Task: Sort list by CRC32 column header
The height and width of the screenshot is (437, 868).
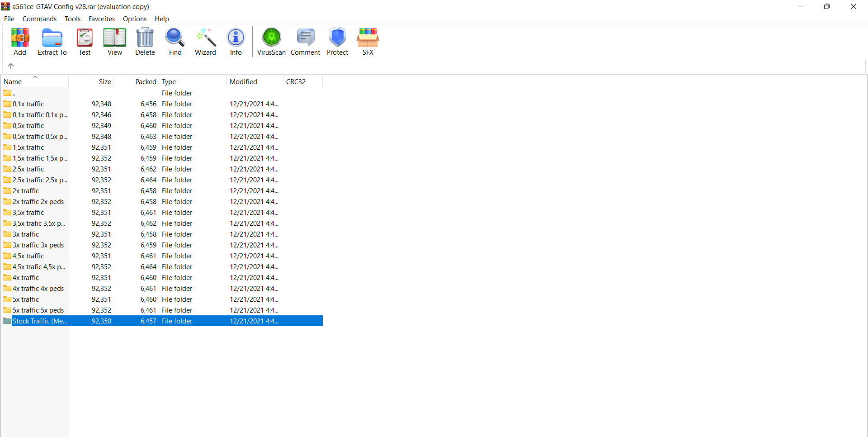Action: pyautogui.click(x=303, y=82)
